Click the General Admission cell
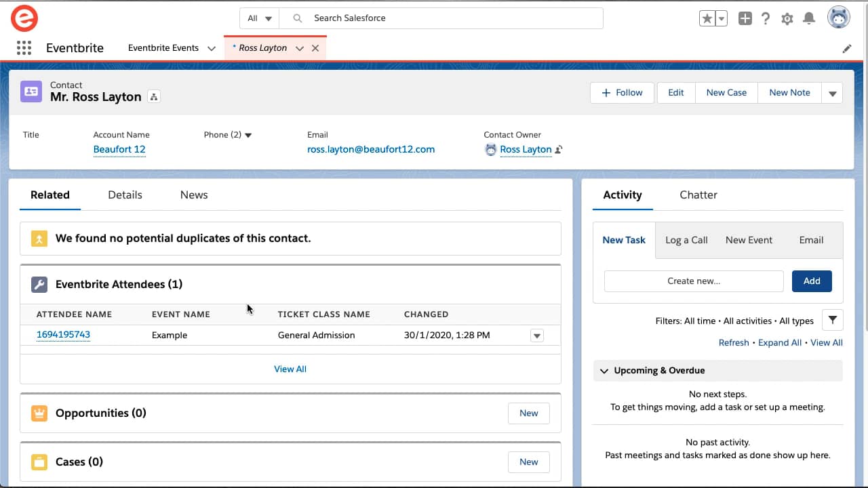868x488 pixels. (x=316, y=335)
